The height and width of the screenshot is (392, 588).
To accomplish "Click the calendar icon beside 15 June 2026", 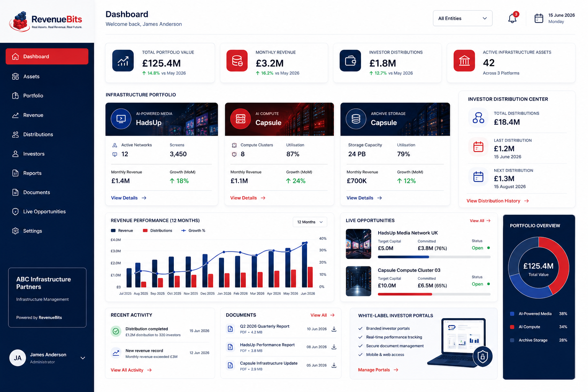I will [539, 18].
